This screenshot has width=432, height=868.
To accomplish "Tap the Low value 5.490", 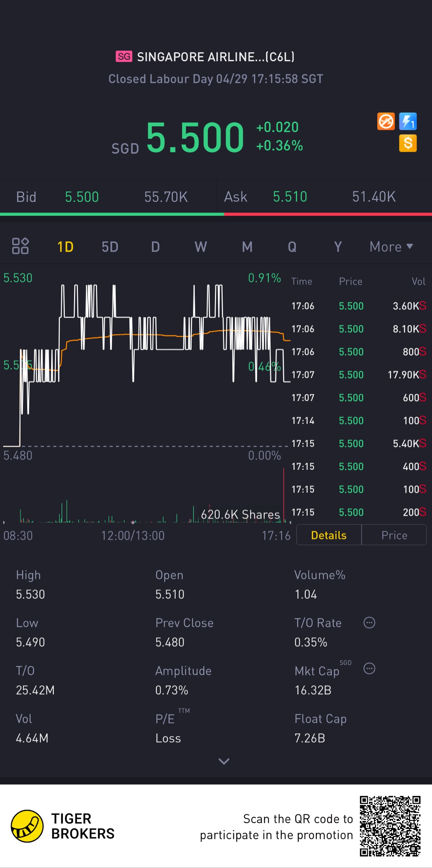I will 30,642.
